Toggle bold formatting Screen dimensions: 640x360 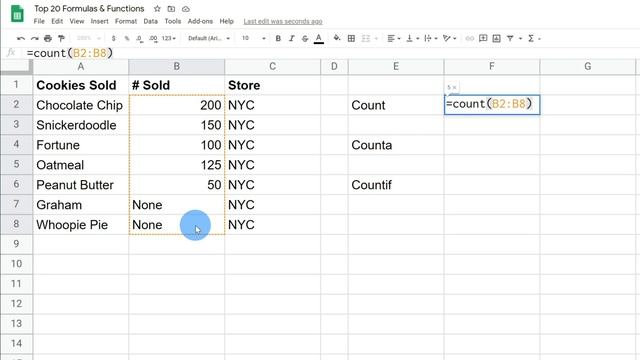(x=278, y=38)
